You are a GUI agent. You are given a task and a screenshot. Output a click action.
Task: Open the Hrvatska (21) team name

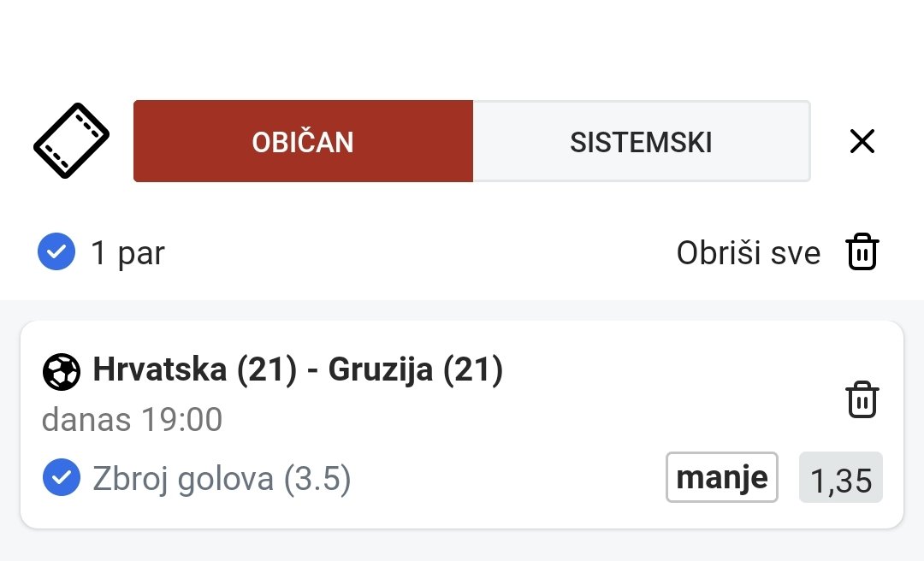pos(195,369)
